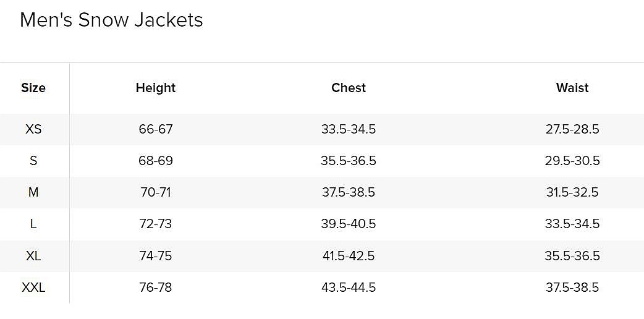Select the Chest column header
This screenshot has width=644, height=319.
point(349,88)
